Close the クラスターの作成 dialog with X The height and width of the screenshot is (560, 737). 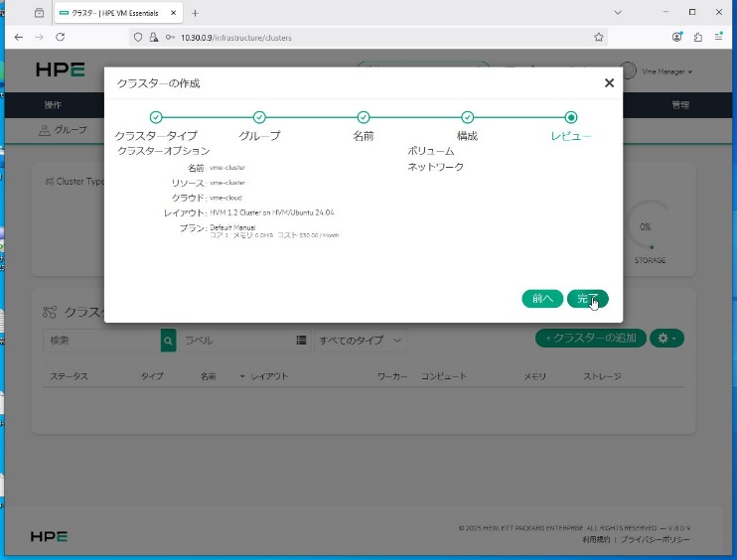[609, 83]
